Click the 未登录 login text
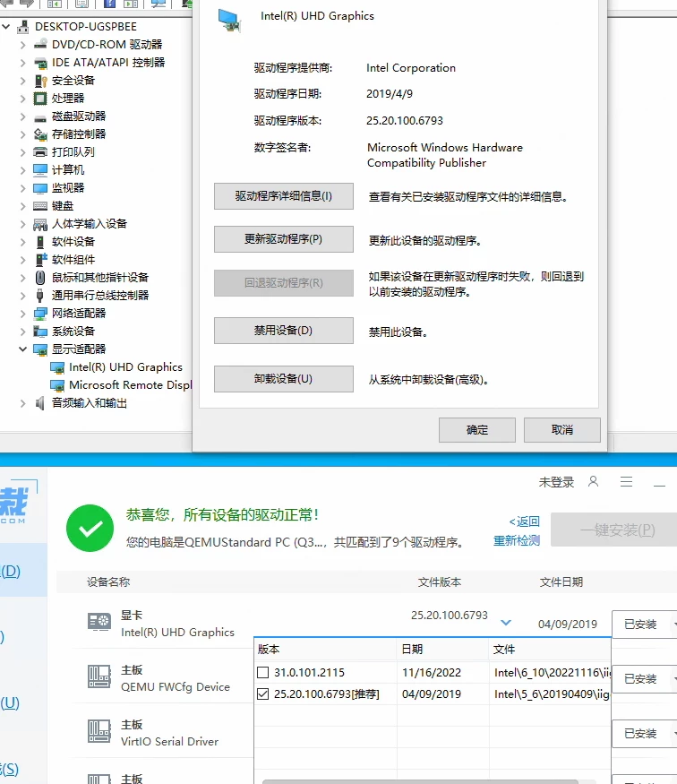Screen dimensions: 677x784 [556, 482]
